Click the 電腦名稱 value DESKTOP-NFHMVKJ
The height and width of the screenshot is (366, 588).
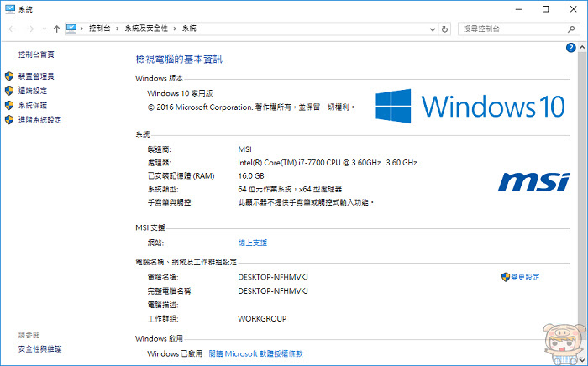(273, 277)
